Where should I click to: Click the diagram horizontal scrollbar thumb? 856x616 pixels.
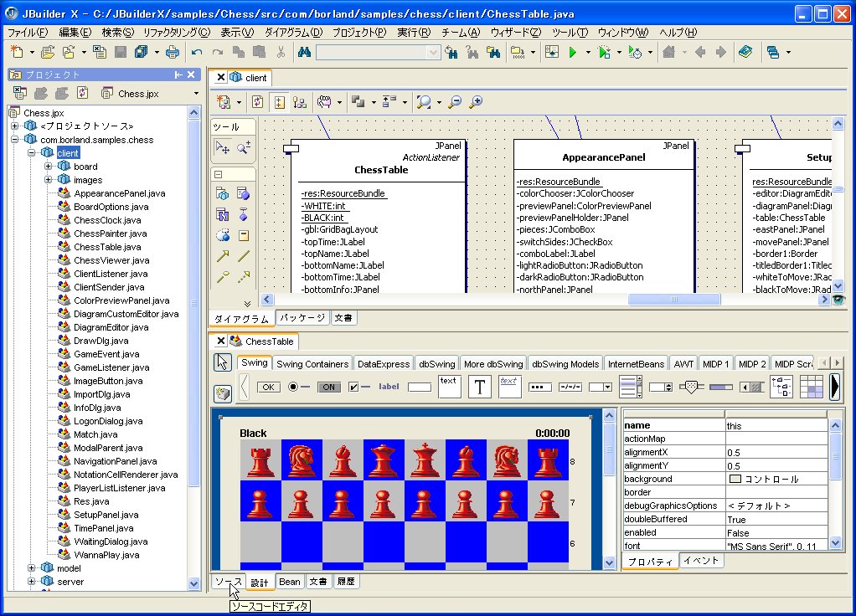tap(674, 300)
